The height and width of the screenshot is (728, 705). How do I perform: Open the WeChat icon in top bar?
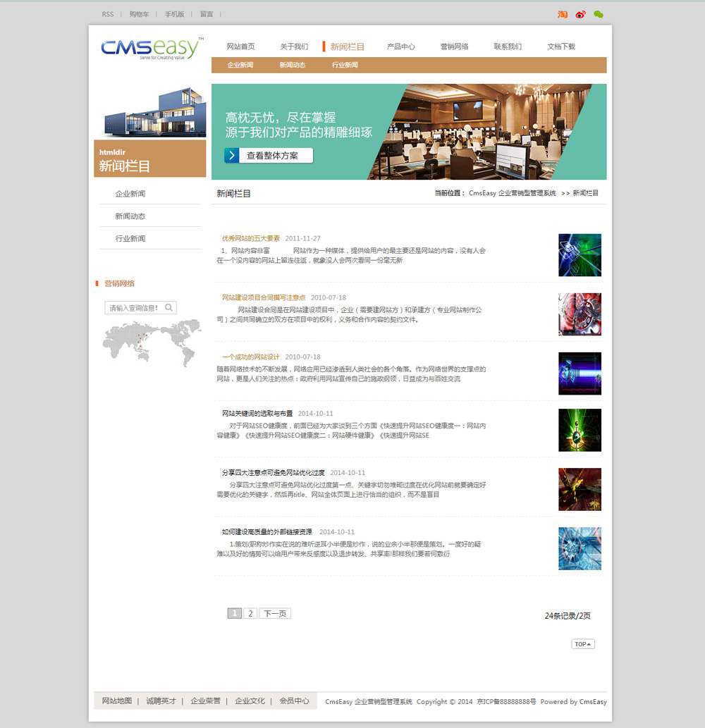tap(599, 14)
